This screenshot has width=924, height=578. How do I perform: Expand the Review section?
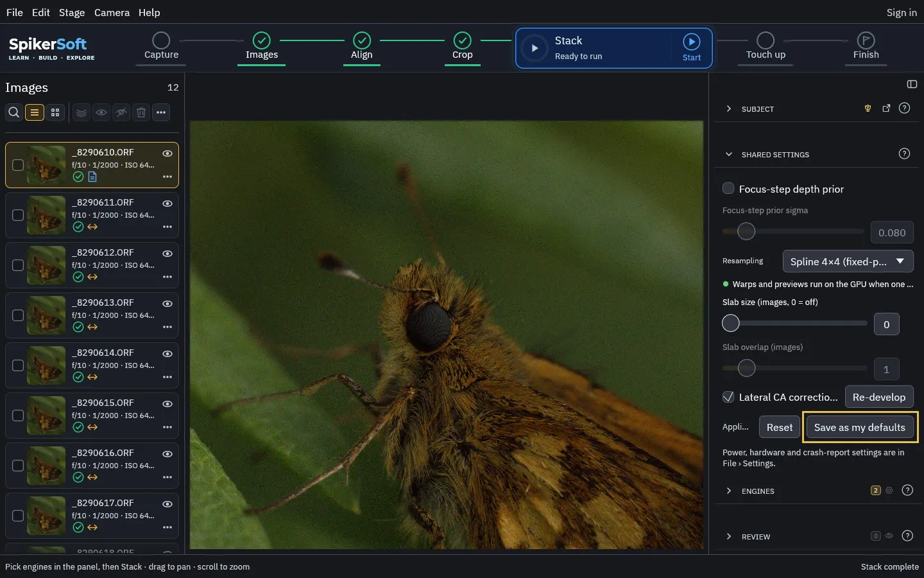click(x=728, y=536)
